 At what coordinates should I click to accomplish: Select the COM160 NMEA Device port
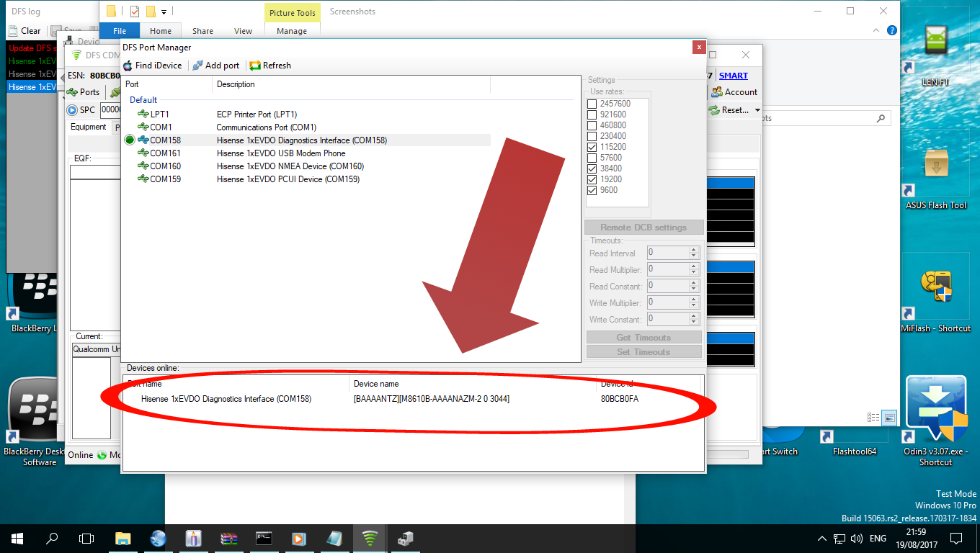point(306,166)
